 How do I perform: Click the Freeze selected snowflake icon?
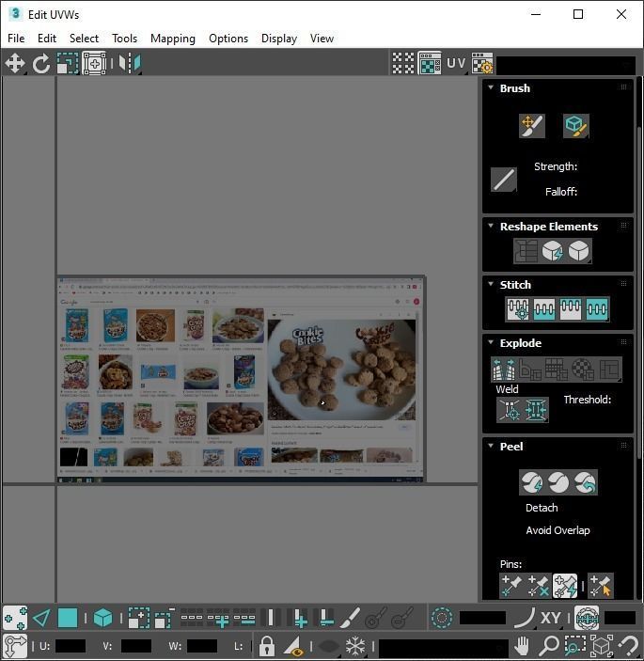355,645
